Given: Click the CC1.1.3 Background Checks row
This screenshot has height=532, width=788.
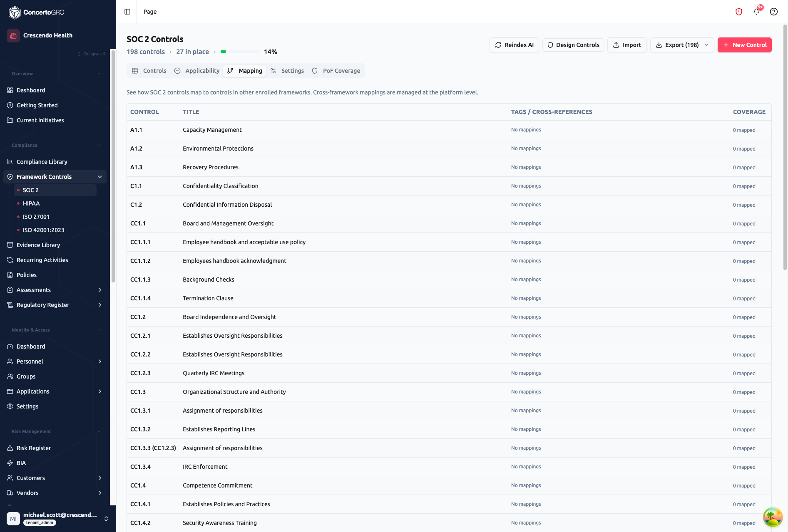Looking at the screenshot, I should click(449, 280).
